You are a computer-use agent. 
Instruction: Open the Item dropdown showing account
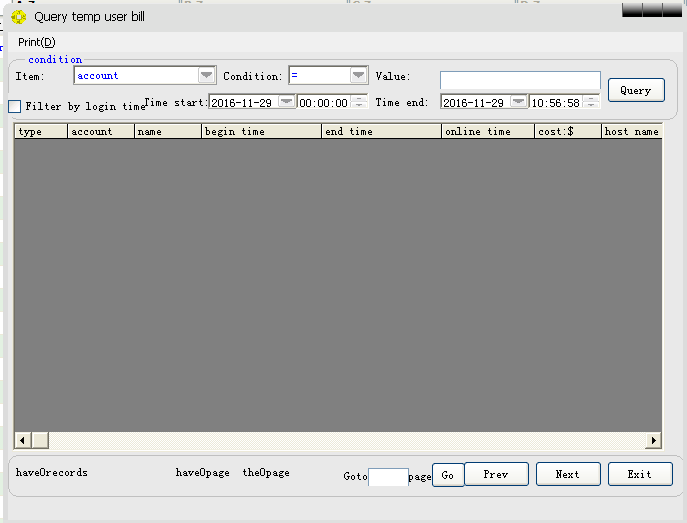pos(206,75)
